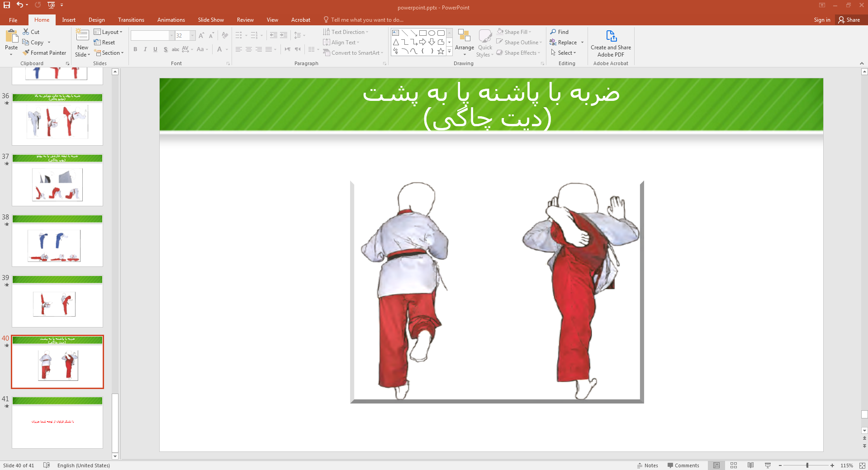
Task: Open font size dropdown
Action: (x=193, y=35)
